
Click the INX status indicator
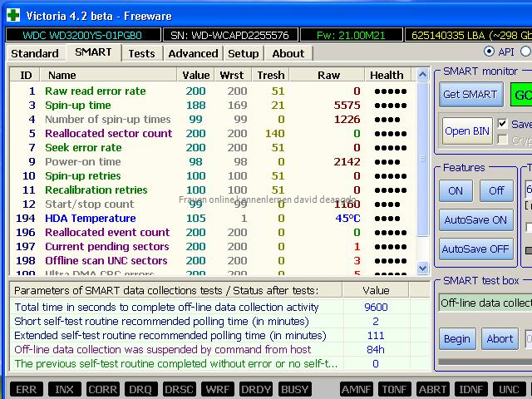point(65,389)
